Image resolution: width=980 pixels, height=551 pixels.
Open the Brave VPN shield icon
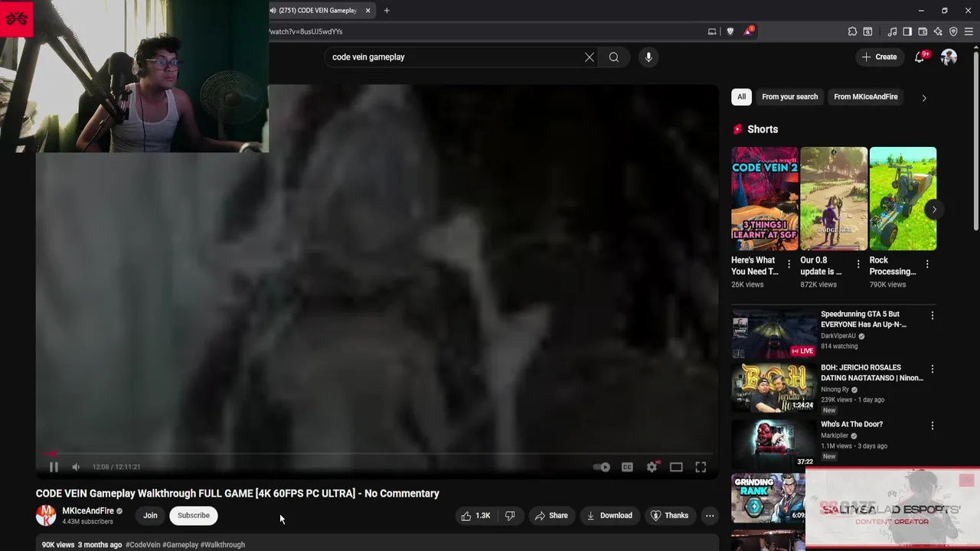point(953,31)
